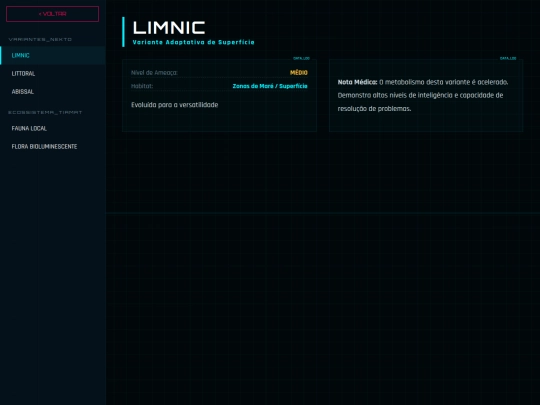
Task: Click habitat value Zonas de Maré / Superfície
Action: (x=270, y=86)
